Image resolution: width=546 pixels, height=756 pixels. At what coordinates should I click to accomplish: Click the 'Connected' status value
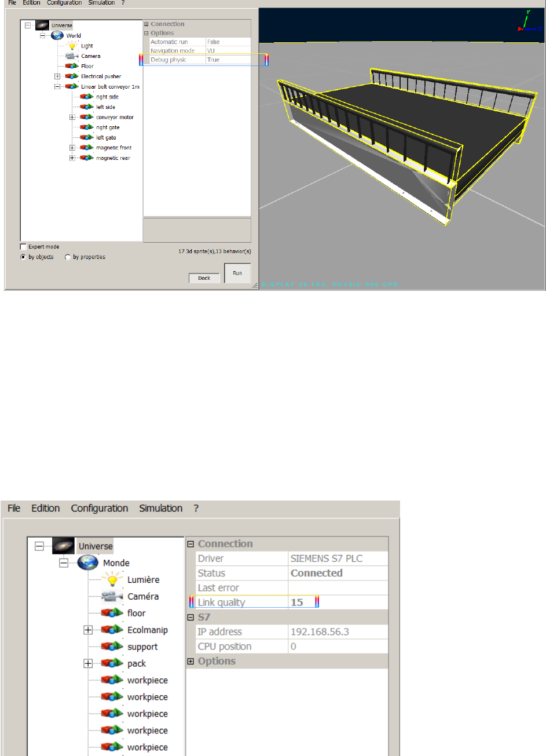(x=338, y=573)
